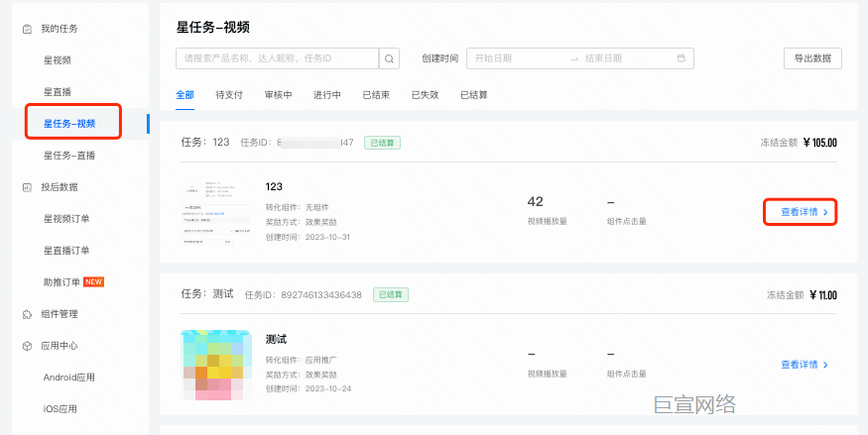Switch to the 已失效 tab

[x=426, y=95]
